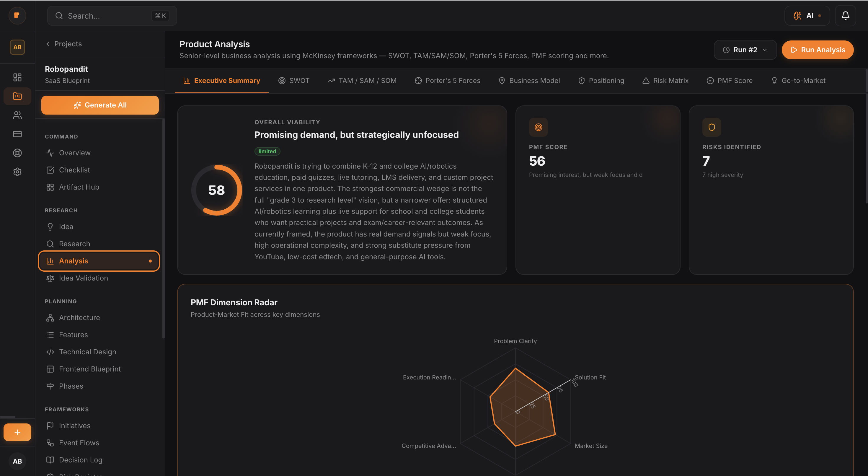Collapse back to Projects list
Image resolution: width=868 pixels, height=476 pixels.
click(x=64, y=44)
